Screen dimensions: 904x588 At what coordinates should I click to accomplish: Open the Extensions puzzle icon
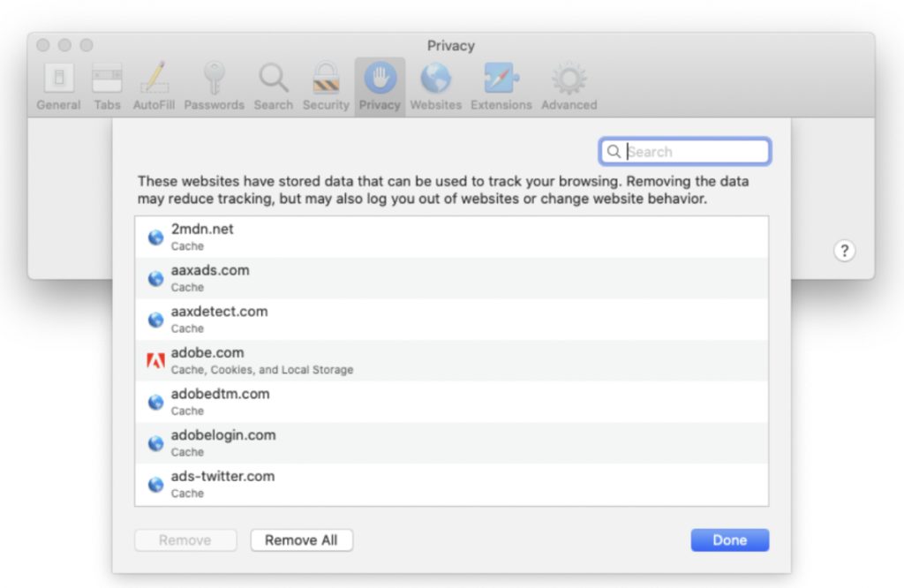coord(501,78)
